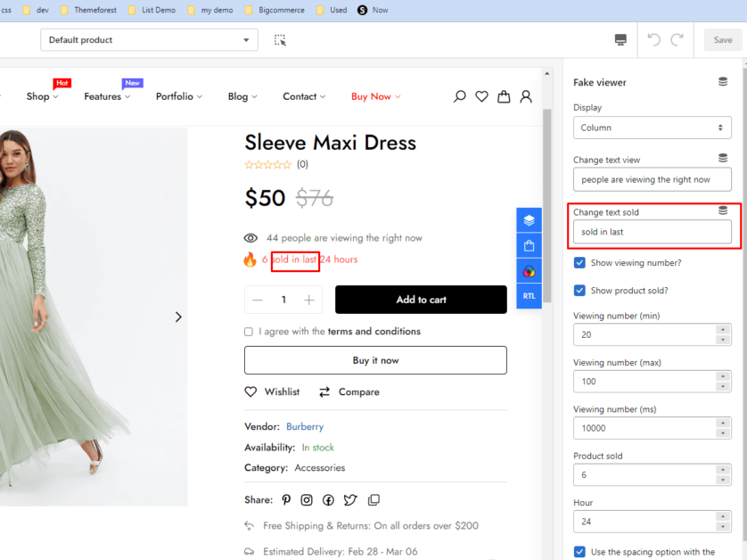Uncheck Show product sold option

pyautogui.click(x=580, y=291)
